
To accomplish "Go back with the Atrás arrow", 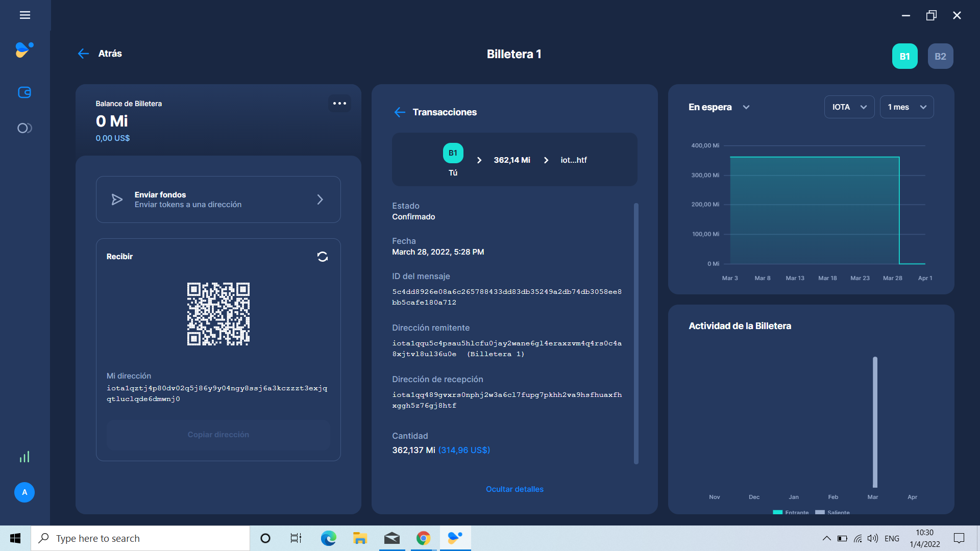I will pyautogui.click(x=83, y=54).
